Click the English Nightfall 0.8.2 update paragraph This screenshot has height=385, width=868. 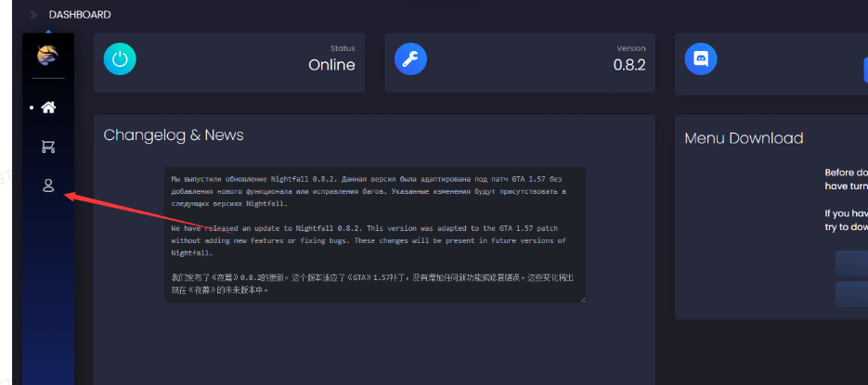click(x=368, y=239)
